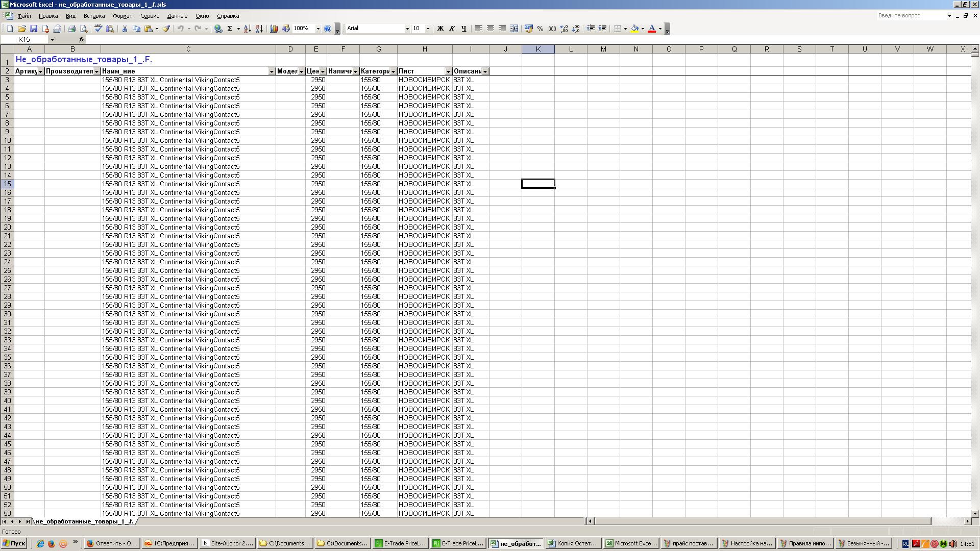
Task: Open the Arial font name dropdown
Action: [x=407, y=29]
